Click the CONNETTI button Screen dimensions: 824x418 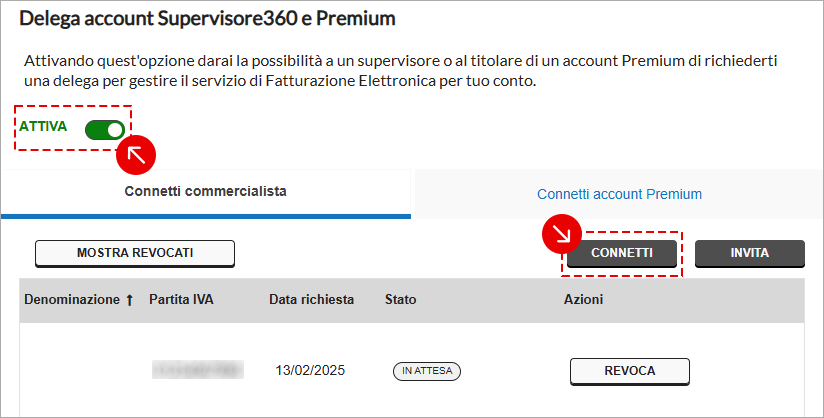coord(622,253)
